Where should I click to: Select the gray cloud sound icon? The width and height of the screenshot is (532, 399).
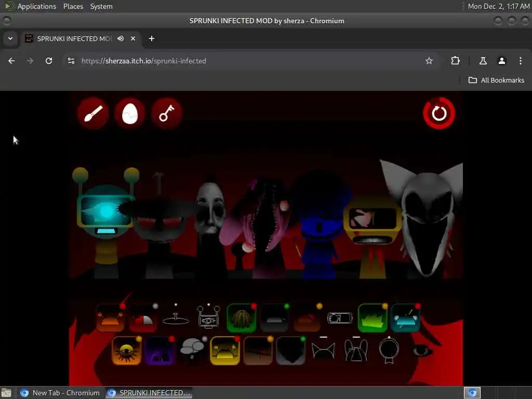tap(192, 350)
